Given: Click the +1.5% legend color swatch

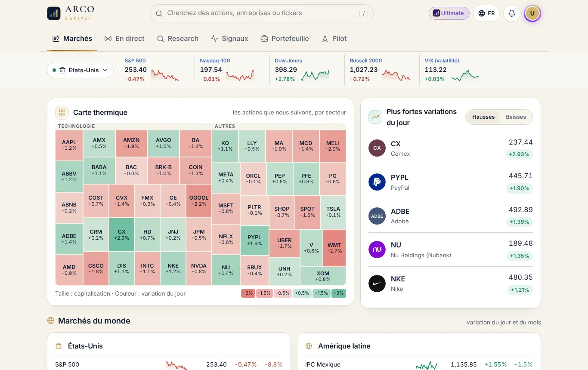Looking at the screenshot, I should click(x=321, y=293).
